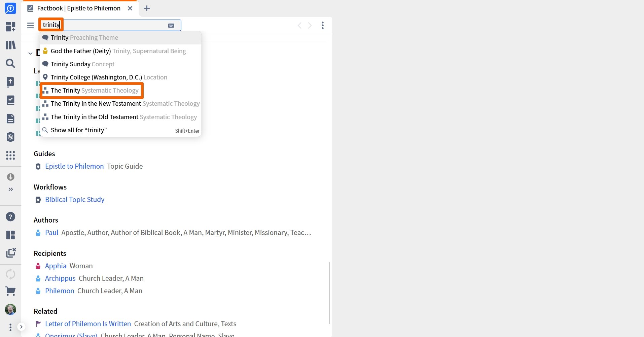
Task: Click the workflow icon beside Biblical Topic Study
Action: [x=38, y=200]
